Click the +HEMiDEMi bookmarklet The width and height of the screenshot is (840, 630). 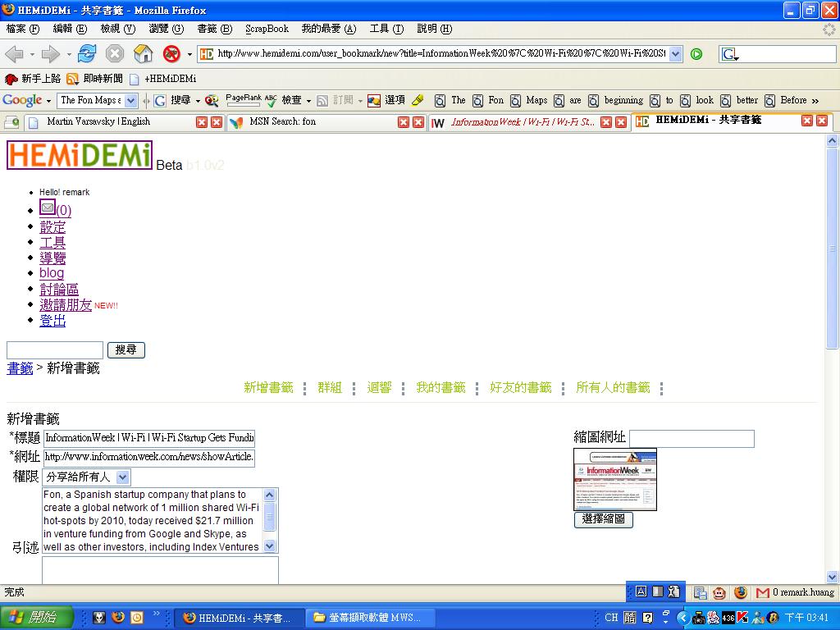tap(163, 79)
